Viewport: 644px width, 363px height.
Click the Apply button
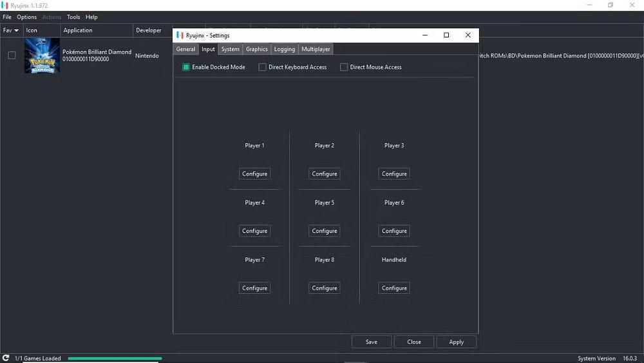pos(456,342)
